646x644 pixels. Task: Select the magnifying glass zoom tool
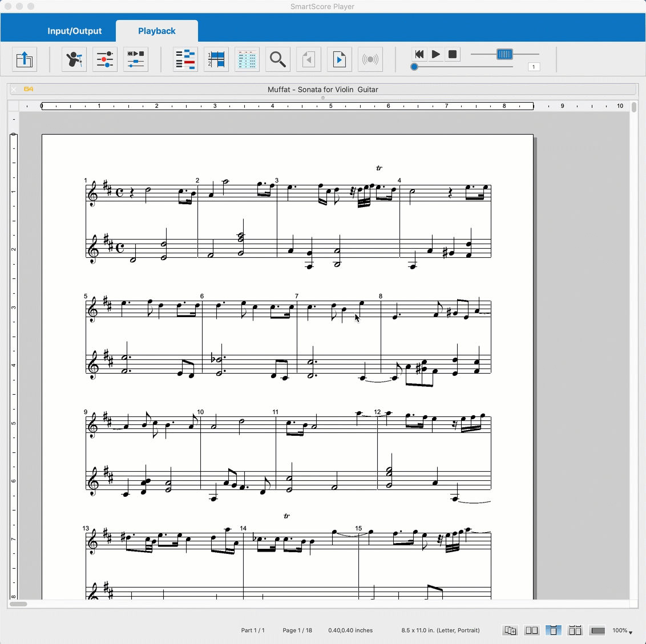coord(278,59)
